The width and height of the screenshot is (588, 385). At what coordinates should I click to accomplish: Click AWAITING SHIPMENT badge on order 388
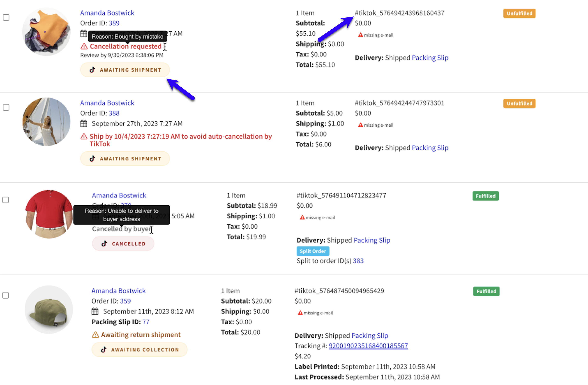coord(125,159)
